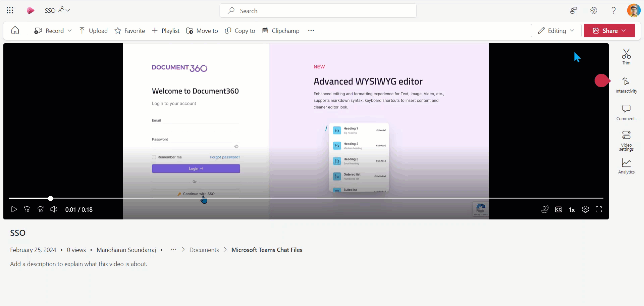Click the 0:01 / 0:18 time display
The height and width of the screenshot is (306, 644).
pos(79,210)
